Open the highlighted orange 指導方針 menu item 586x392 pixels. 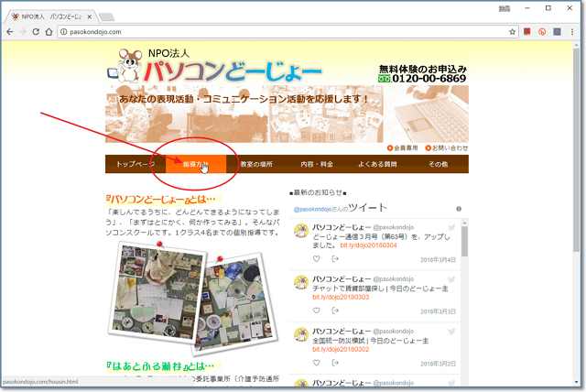point(196,164)
